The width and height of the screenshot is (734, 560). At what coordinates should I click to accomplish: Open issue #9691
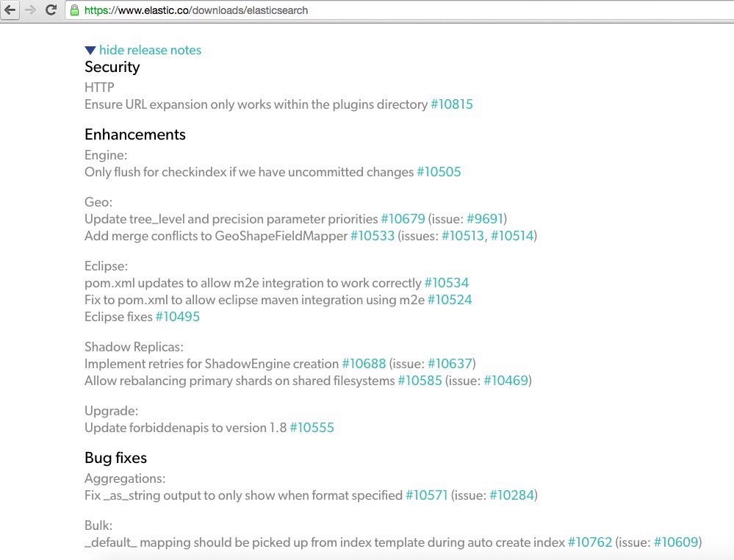coord(485,219)
